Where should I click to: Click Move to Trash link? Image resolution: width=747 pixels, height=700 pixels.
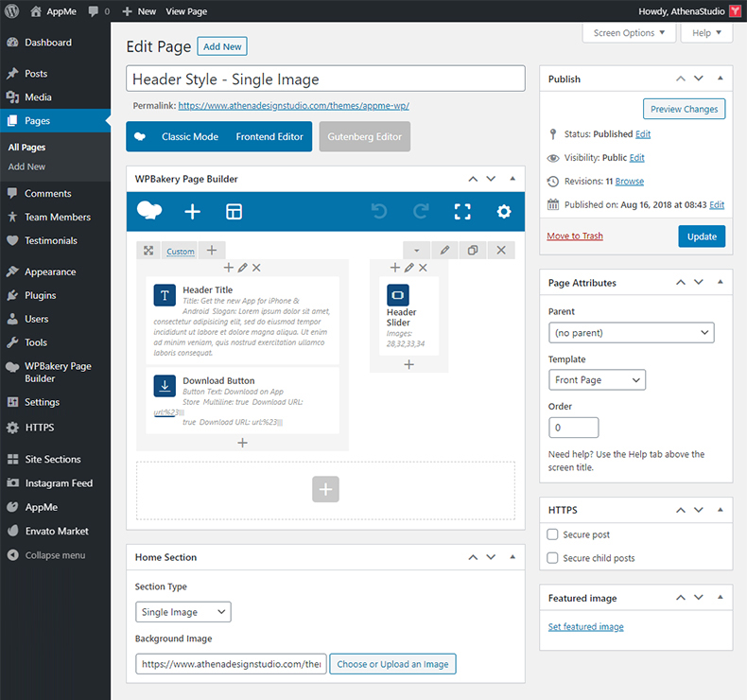click(x=575, y=236)
